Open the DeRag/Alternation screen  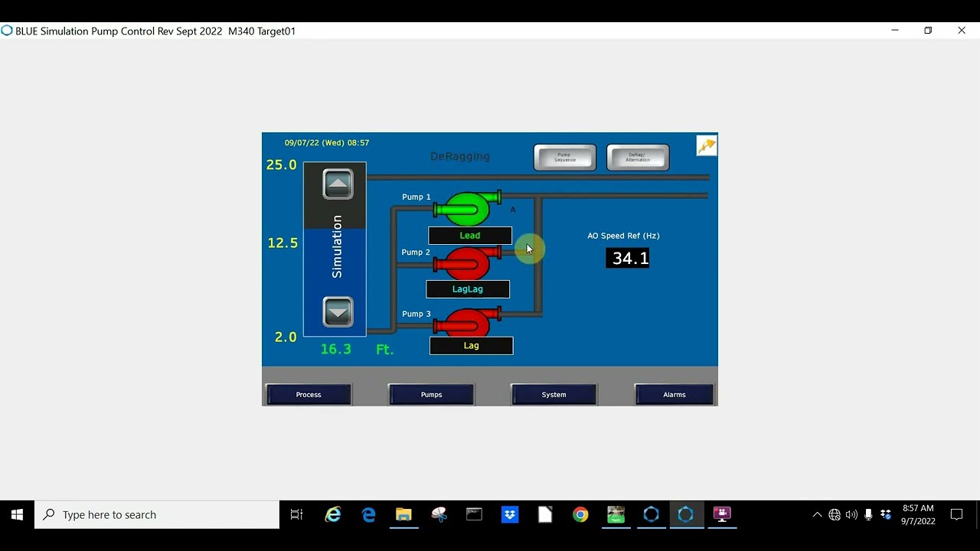coord(638,157)
